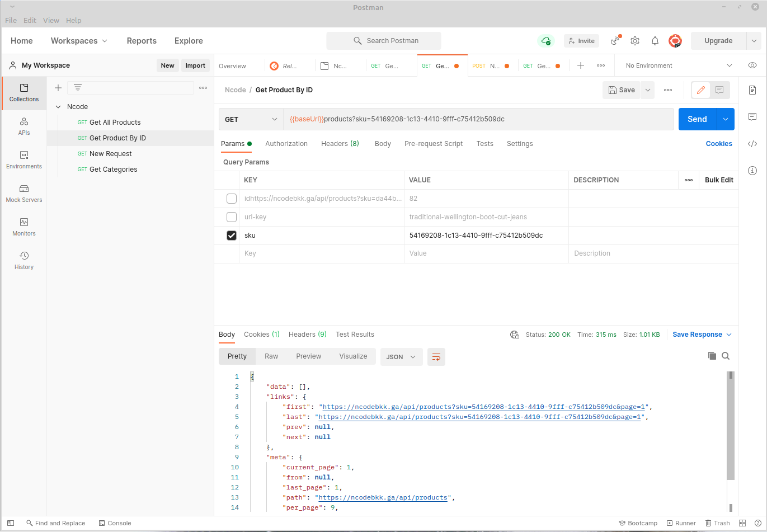
Task: Open the user avatar menu
Action: (675, 41)
